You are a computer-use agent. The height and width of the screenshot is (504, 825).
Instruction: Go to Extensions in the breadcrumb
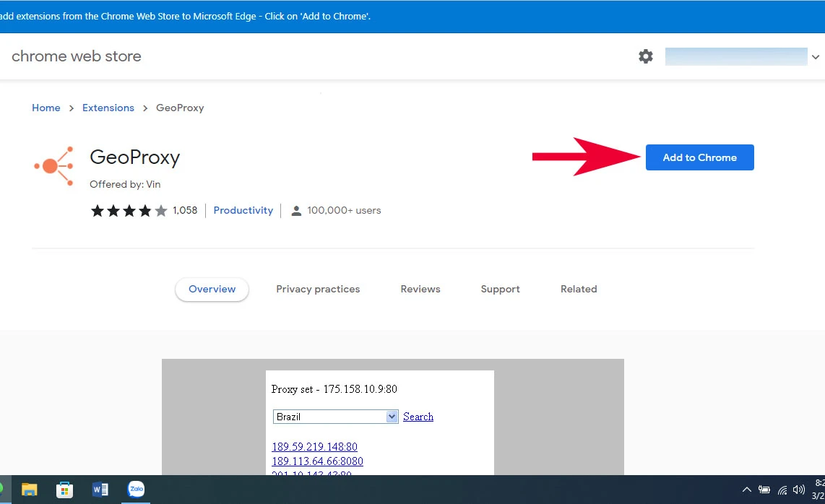[x=108, y=108]
